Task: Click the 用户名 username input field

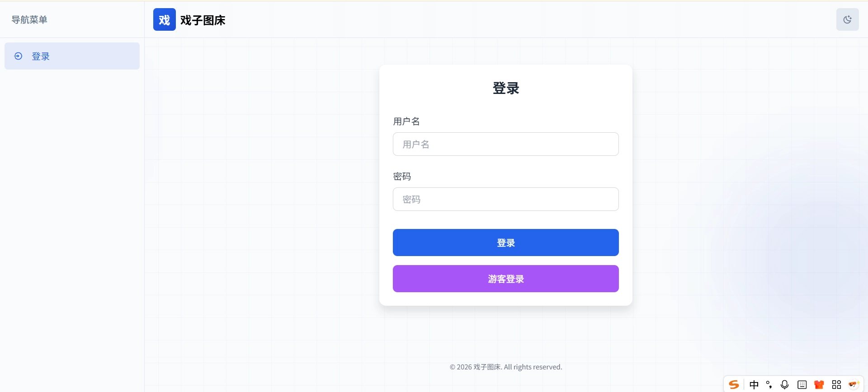Action: [x=505, y=144]
